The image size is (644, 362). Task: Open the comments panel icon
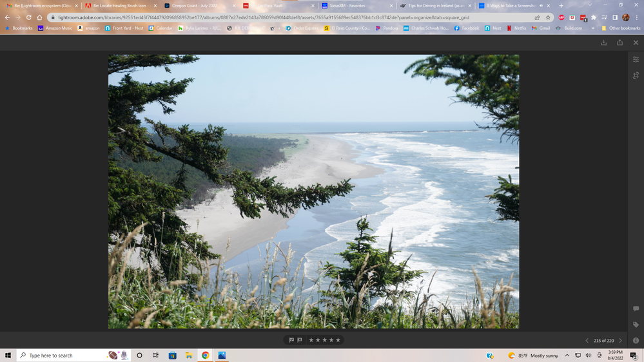point(636,309)
